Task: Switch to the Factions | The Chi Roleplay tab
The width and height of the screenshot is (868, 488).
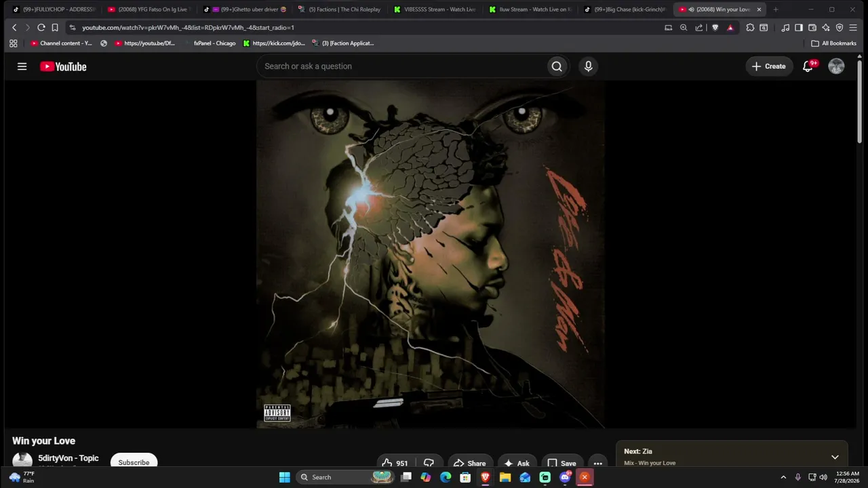Action: (339, 9)
